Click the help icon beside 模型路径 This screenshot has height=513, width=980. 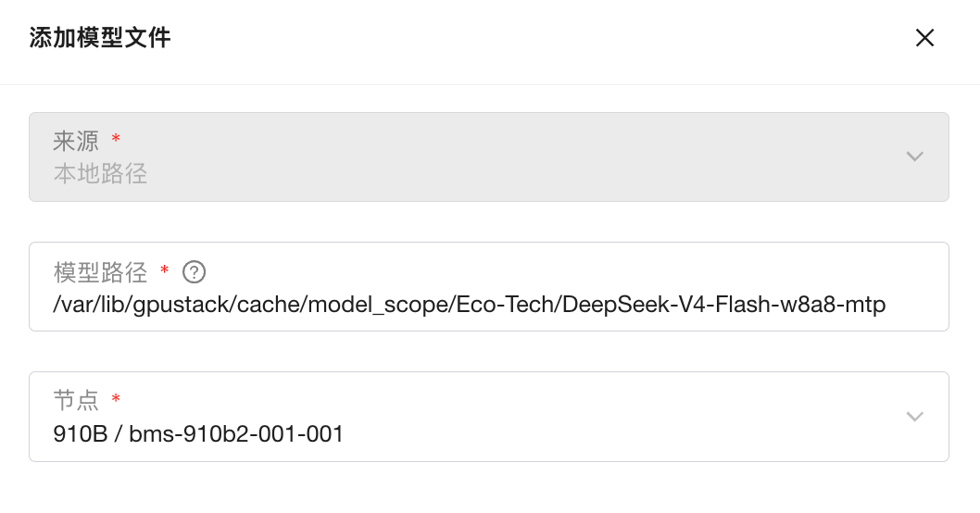(x=194, y=272)
